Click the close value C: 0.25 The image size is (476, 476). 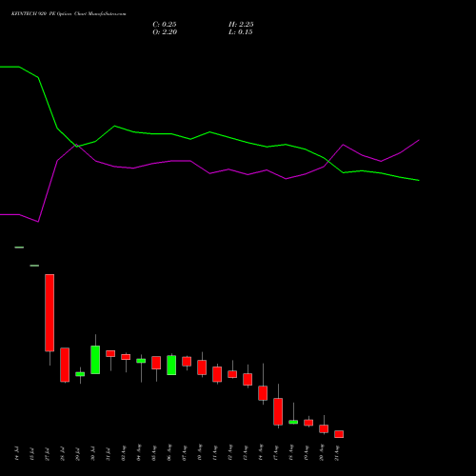tap(165, 25)
